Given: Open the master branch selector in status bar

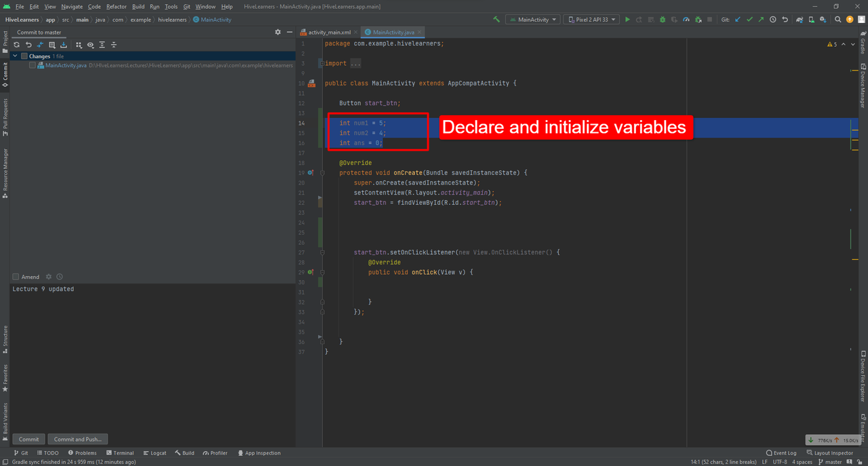Looking at the screenshot, I should (829, 462).
